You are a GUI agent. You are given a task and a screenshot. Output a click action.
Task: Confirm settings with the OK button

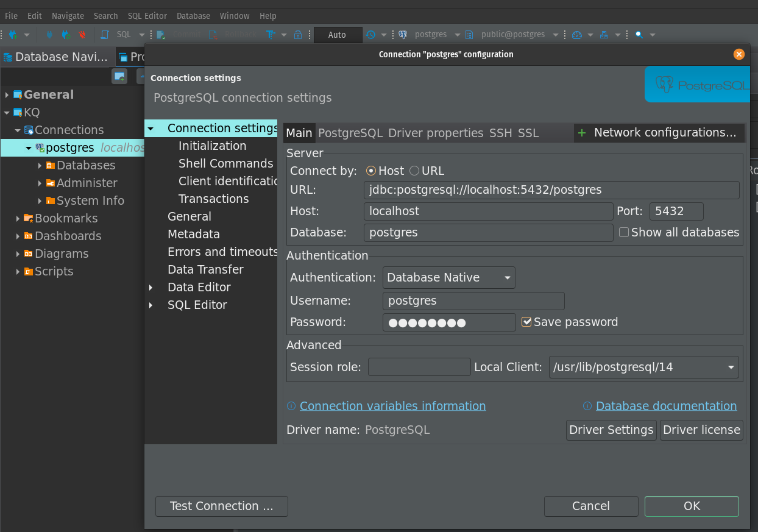pyautogui.click(x=692, y=506)
